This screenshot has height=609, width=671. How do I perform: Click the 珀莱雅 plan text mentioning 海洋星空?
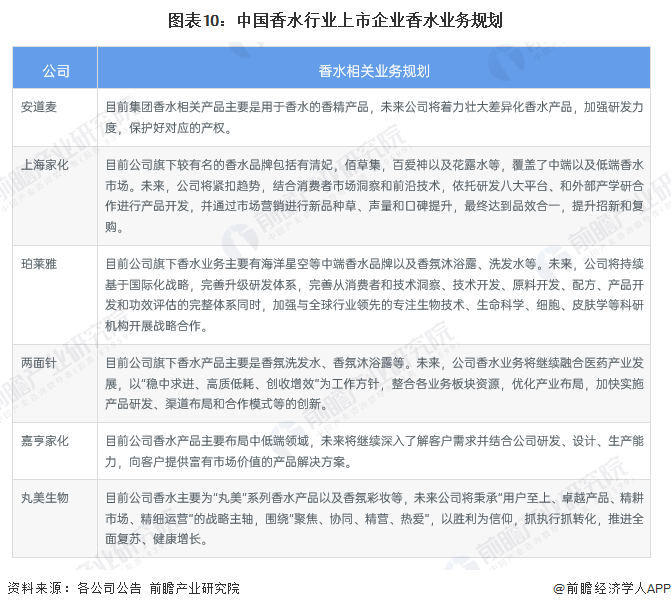coord(374,295)
